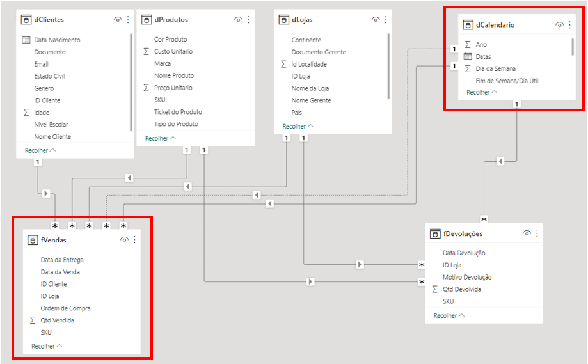Open fDevoluções more options menu
Screen dimensions: 588x364
537,233
